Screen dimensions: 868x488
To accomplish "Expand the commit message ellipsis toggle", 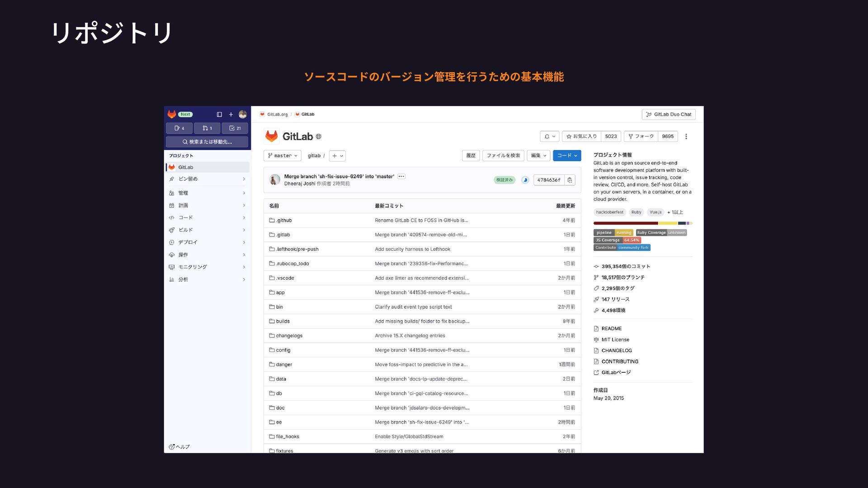I will 401,177.
